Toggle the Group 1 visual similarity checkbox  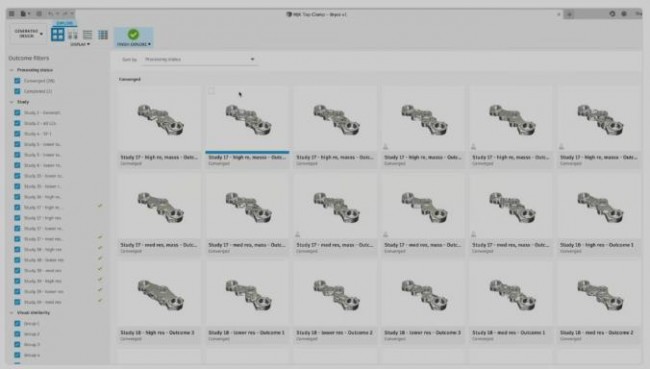tap(17, 323)
